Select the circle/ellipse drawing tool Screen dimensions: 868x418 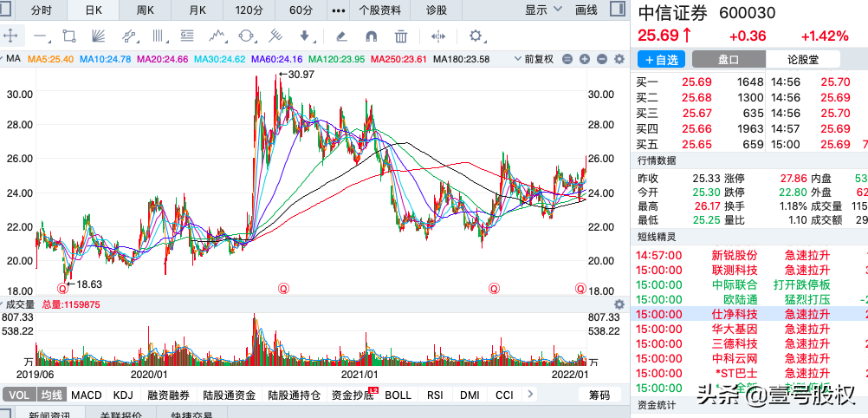[x=246, y=36]
